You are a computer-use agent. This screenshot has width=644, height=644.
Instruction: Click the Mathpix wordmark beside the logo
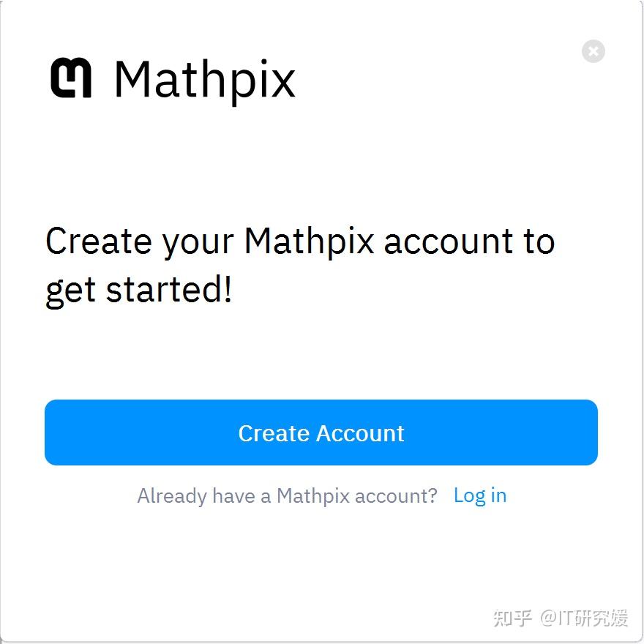click(204, 80)
